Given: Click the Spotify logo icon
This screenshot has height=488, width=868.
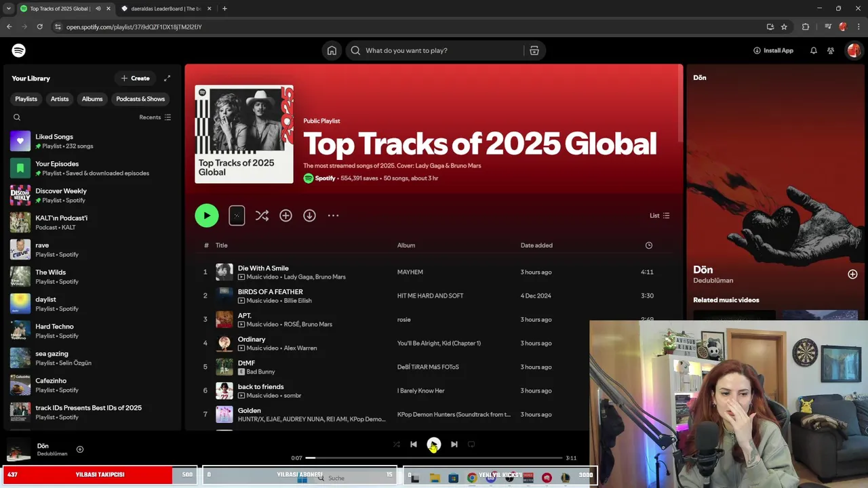Looking at the screenshot, I should click(x=19, y=50).
